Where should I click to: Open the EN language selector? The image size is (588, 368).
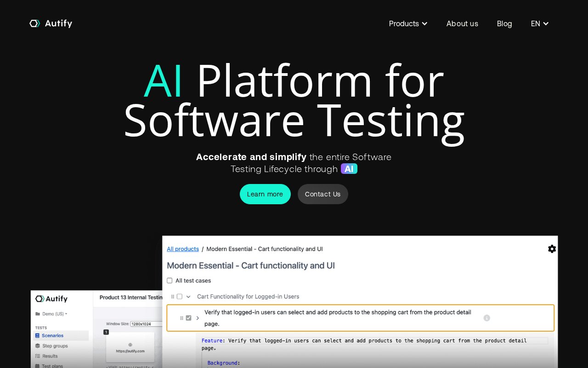coord(540,23)
